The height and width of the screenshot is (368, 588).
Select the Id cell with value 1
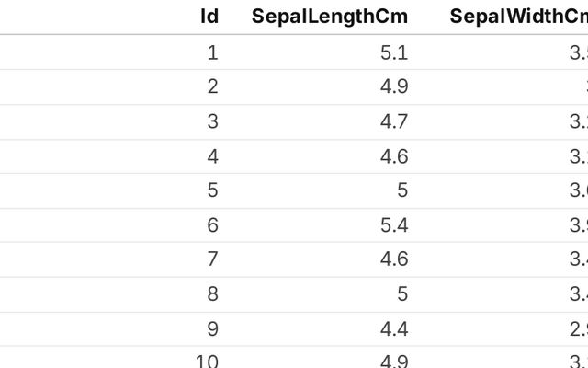click(x=212, y=52)
